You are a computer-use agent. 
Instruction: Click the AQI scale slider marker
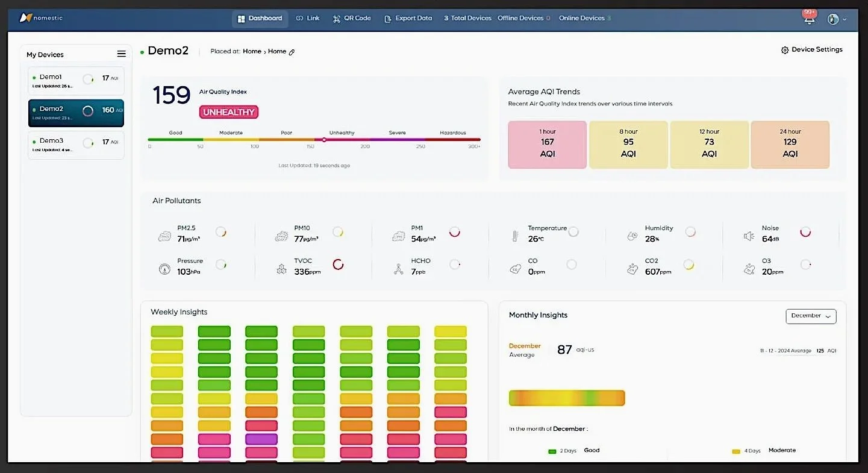(x=324, y=139)
